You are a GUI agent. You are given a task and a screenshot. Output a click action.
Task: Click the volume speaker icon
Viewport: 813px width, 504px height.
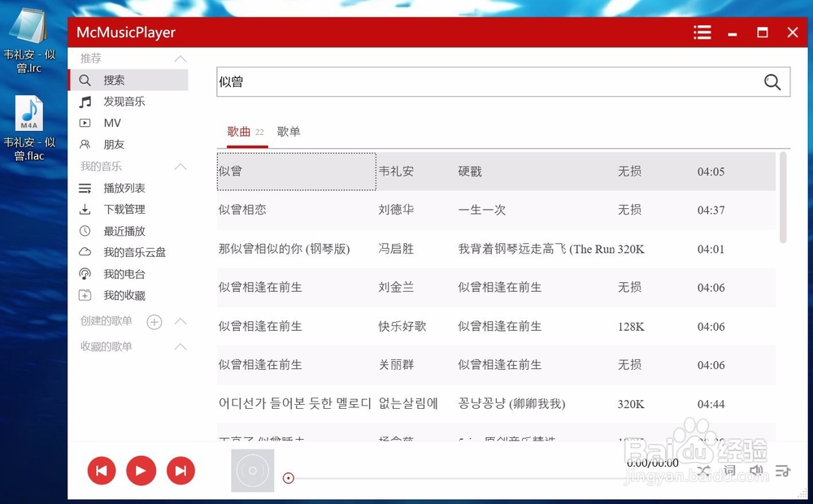pyautogui.click(x=756, y=471)
